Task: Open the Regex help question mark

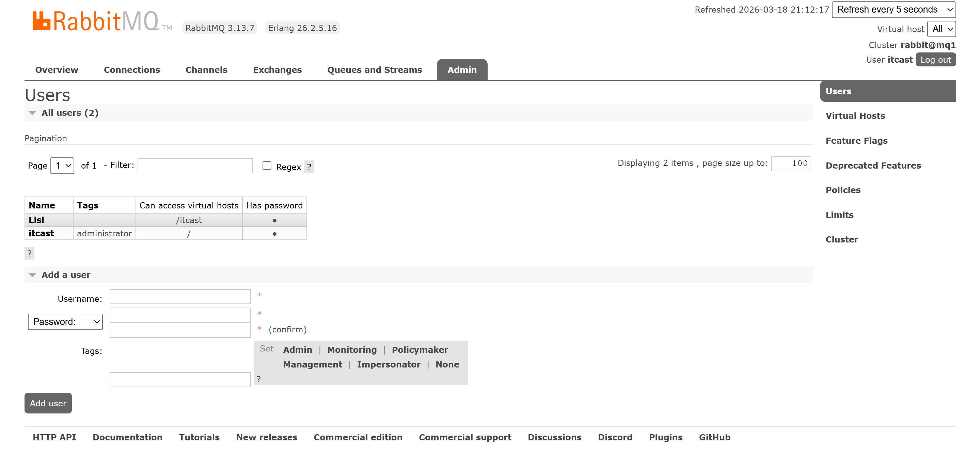Action: coord(309,167)
